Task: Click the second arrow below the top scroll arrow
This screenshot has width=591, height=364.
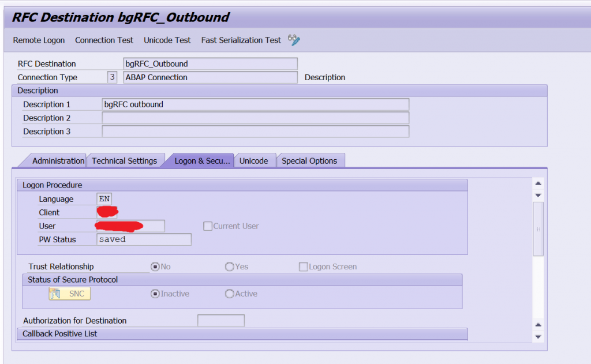Action: click(x=538, y=195)
